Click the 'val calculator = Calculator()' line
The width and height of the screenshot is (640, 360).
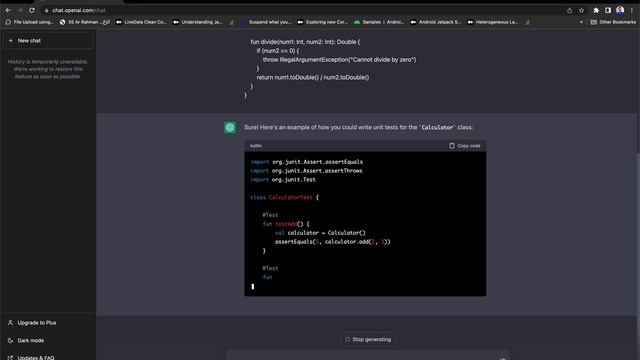(x=320, y=233)
